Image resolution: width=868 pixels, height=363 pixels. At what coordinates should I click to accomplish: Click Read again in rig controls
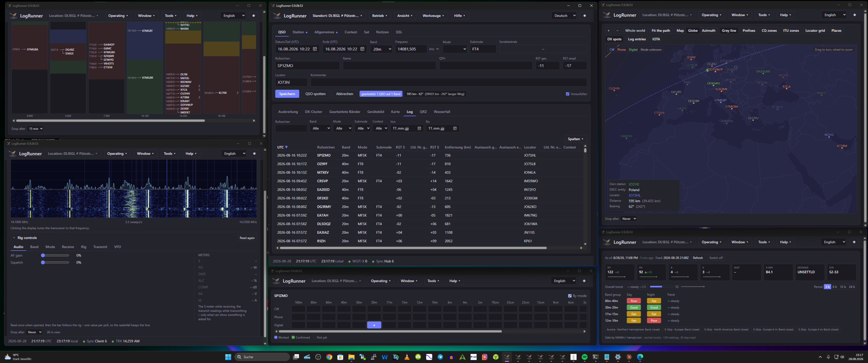tap(247, 238)
